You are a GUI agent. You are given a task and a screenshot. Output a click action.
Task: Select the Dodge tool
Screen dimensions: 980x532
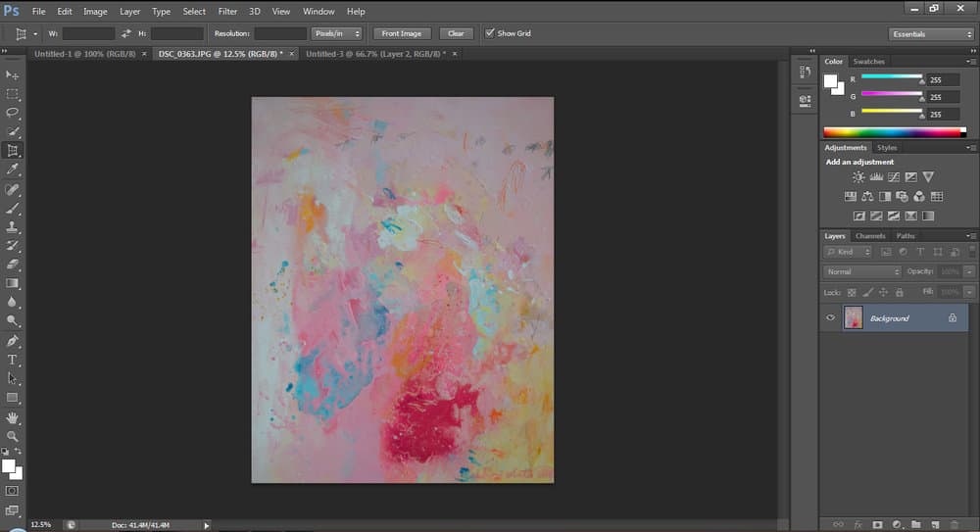(x=12, y=320)
